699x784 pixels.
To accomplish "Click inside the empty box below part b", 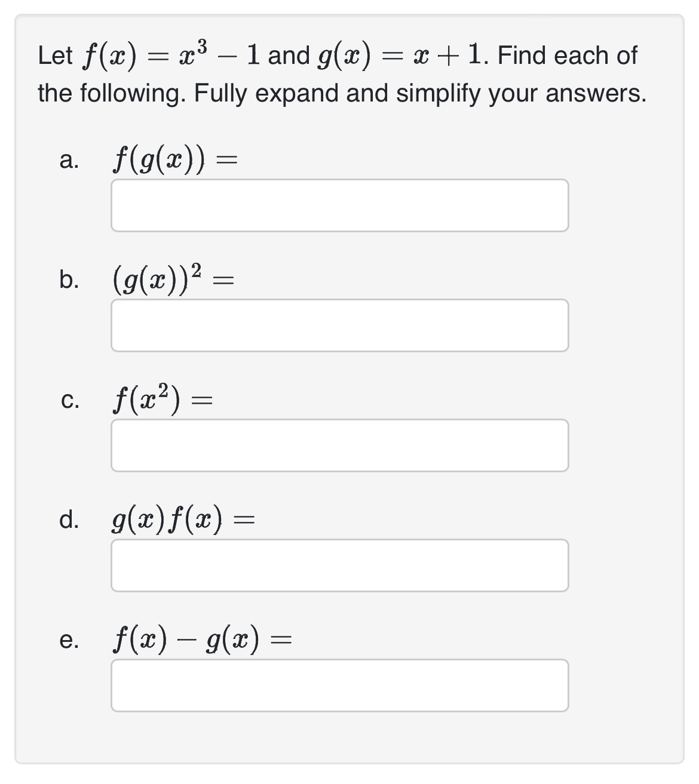I will pos(339,324).
